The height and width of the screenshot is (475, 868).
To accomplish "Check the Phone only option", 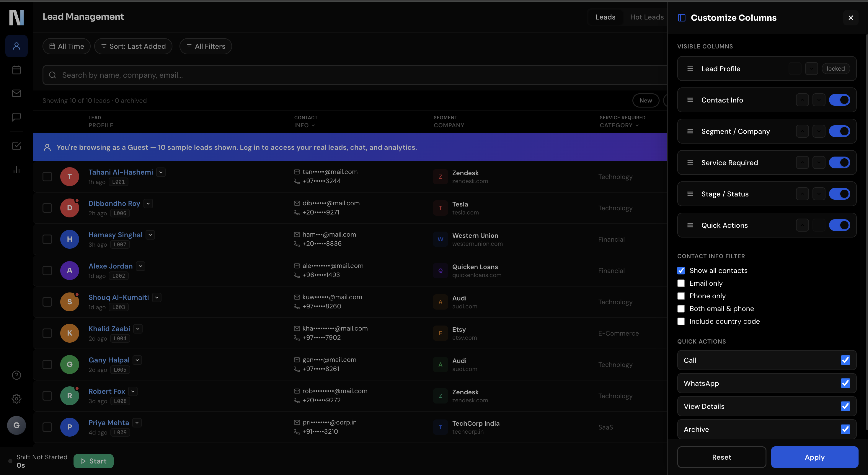I will 681,296.
